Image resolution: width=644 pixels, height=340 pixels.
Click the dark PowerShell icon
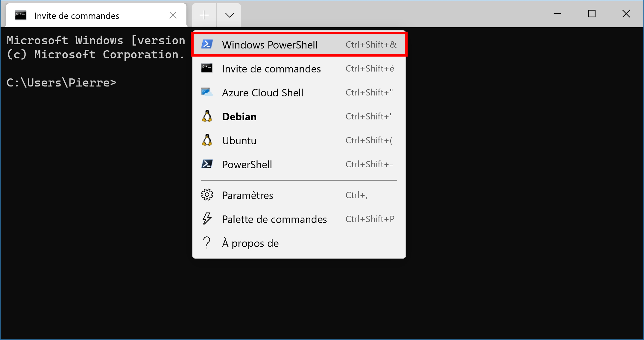[207, 164]
